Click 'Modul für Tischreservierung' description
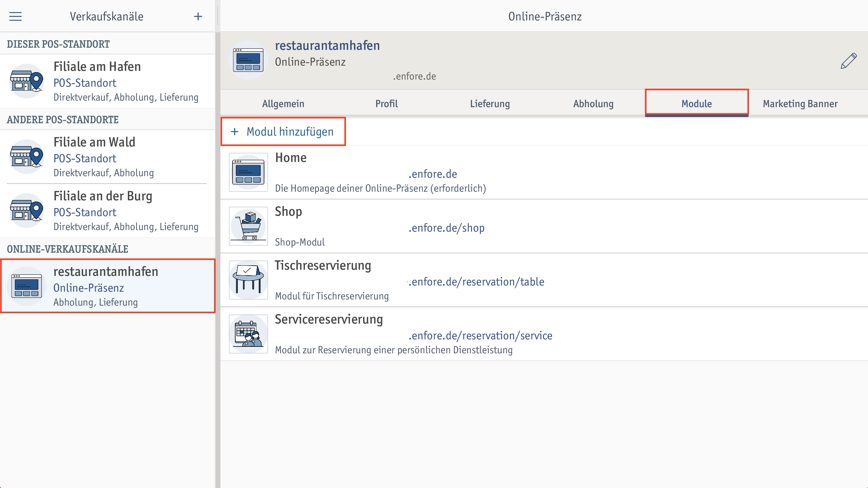 point(332,296)
